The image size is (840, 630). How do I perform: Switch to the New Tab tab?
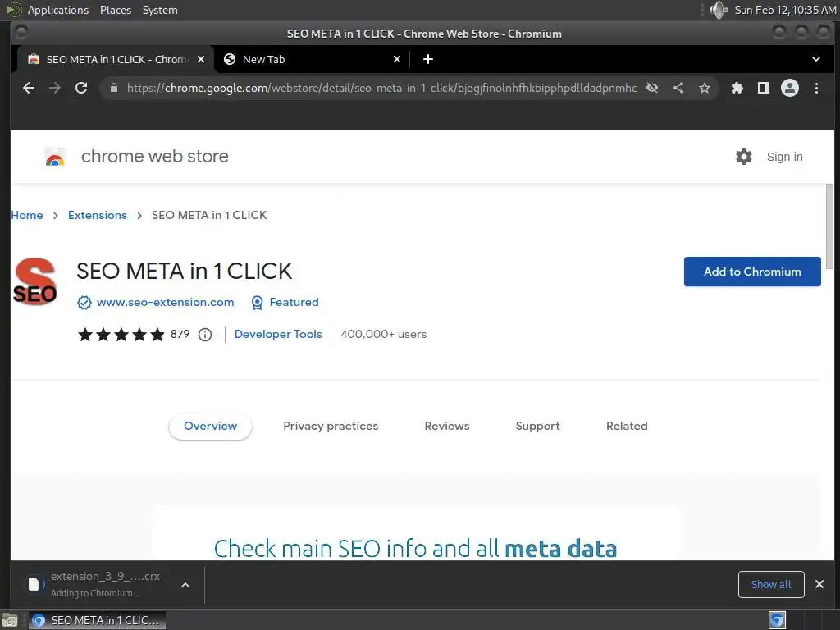point(313,59)
